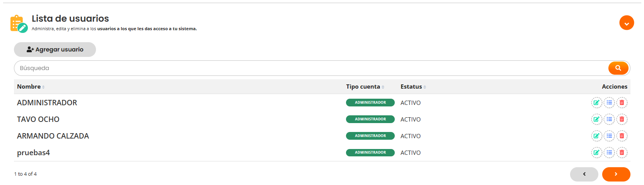Edit the pruebas4 user
Viewport: 644px width, 185px height.
point(596,152)
